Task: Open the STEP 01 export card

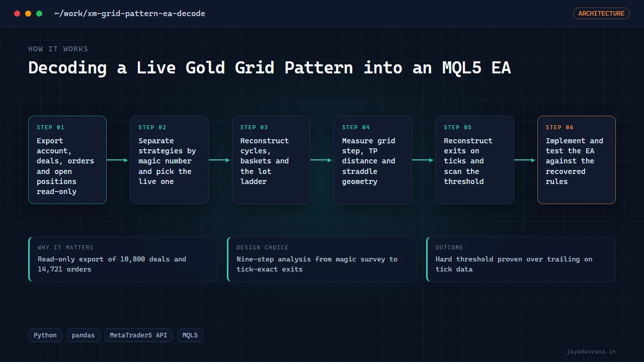Action: pos(67,160)
